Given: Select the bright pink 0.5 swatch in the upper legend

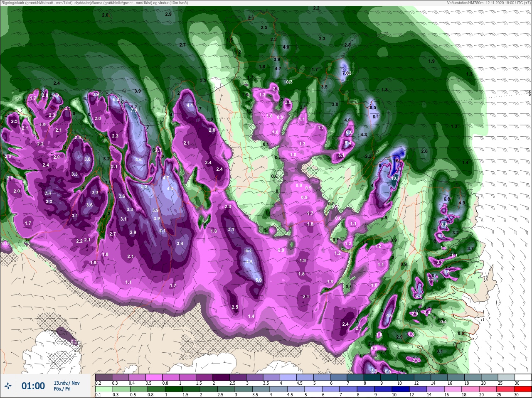Looking at the screenshot, I should click(x=154, y=377).
